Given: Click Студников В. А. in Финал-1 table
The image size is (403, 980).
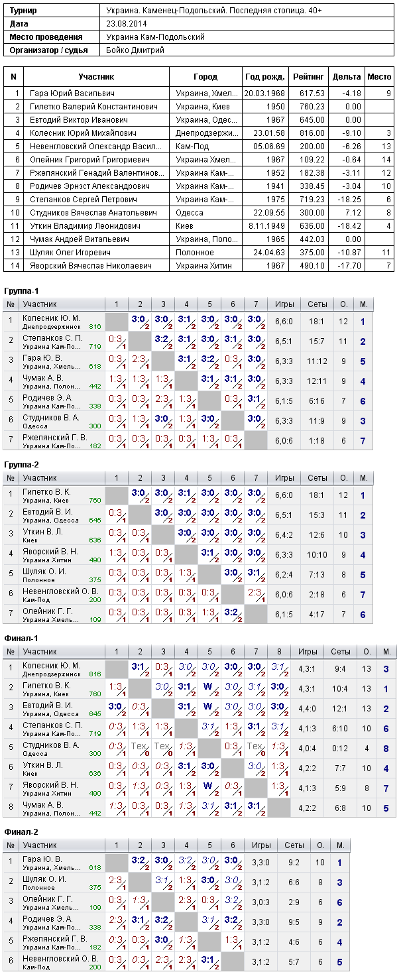Looking at the screenshot, I should click(51, 745).
